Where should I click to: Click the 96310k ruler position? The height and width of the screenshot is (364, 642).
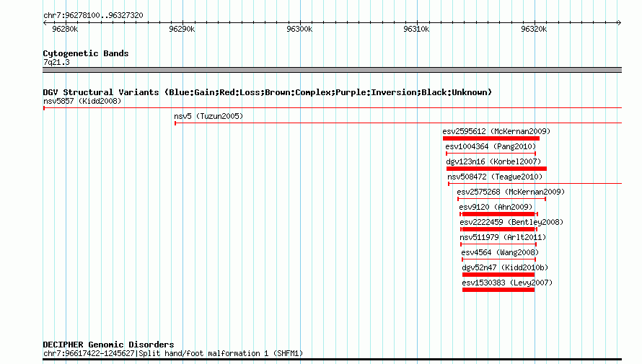(x=416, y=29)
